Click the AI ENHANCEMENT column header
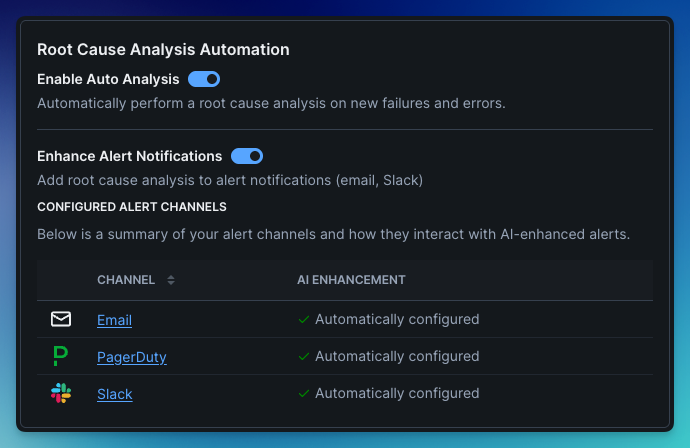 (351, 280)
